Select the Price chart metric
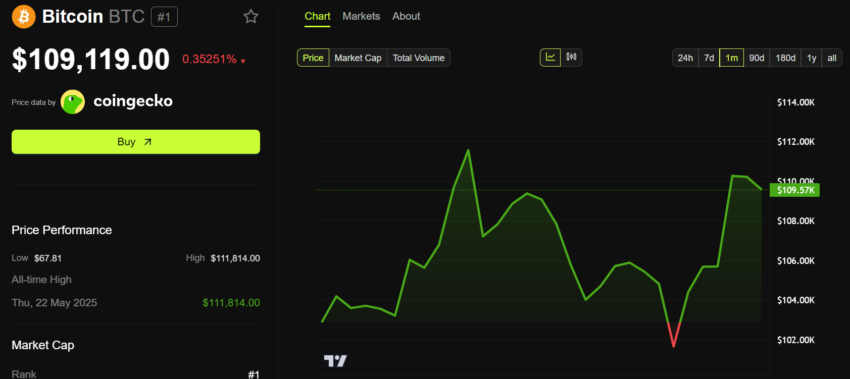This screenshot has width=850, height=379. [x=313, y=58]
